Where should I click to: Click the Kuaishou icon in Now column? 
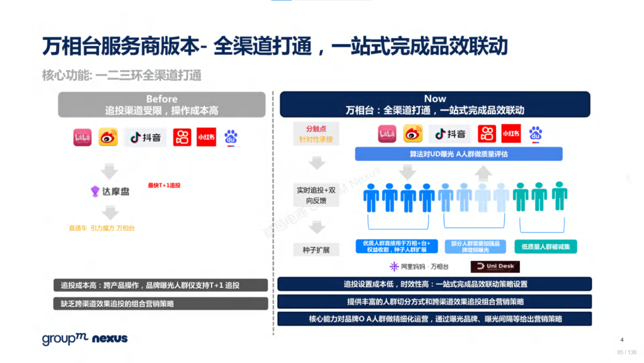point(487,134)
